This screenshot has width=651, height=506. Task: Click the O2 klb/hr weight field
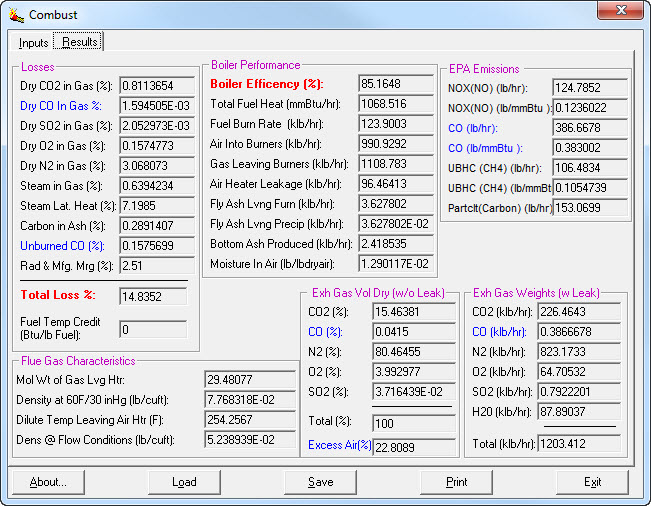point(579,372)
